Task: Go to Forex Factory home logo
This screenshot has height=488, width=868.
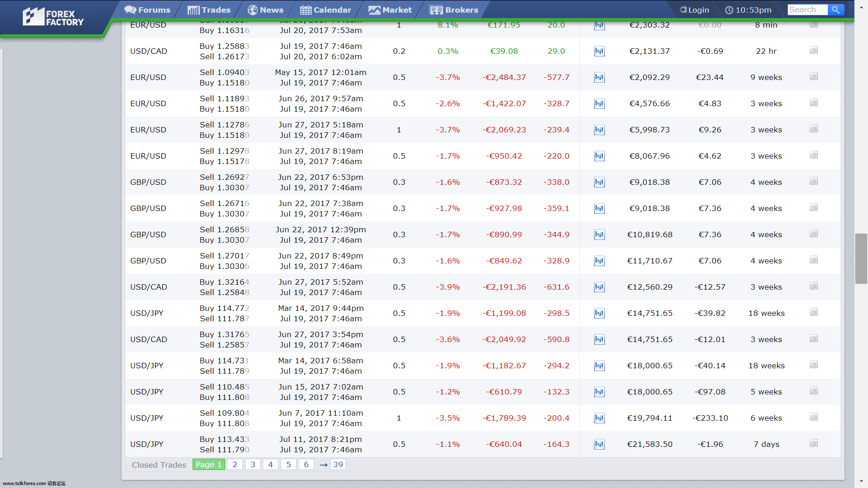Action: tap(53, 17)
